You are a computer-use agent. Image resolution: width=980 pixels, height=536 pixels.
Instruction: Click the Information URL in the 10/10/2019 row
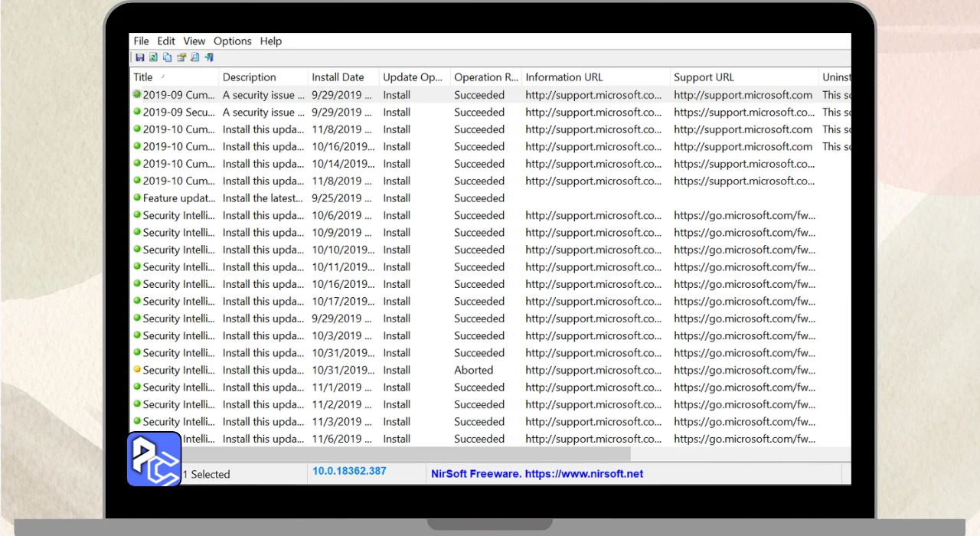(x=593, y=250)
